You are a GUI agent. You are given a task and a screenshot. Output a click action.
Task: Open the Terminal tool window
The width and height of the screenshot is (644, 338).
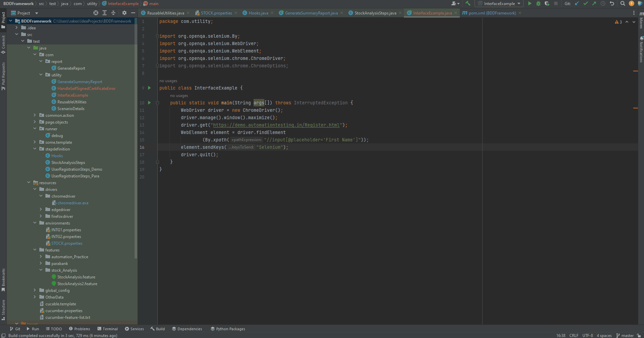[x=108, y=329]
